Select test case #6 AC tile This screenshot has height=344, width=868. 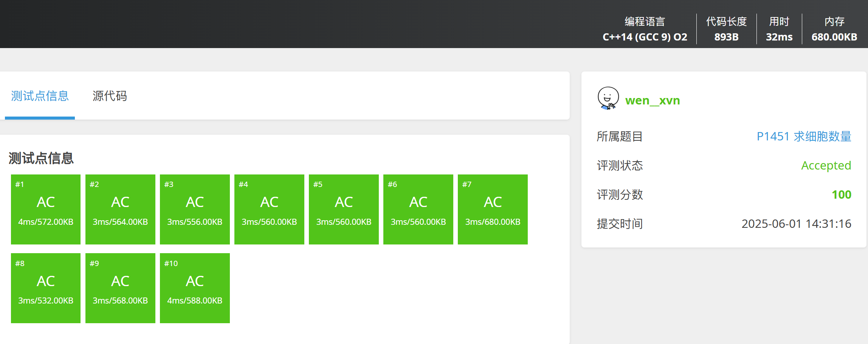[418, 209]
